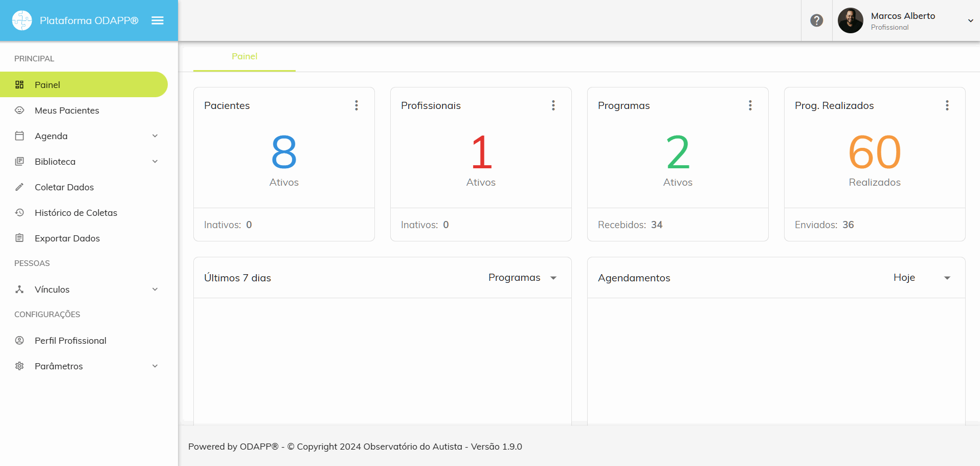Open Pacientes card three-dot menu
This screenshot has height=466, width=980.
[357, 105]
